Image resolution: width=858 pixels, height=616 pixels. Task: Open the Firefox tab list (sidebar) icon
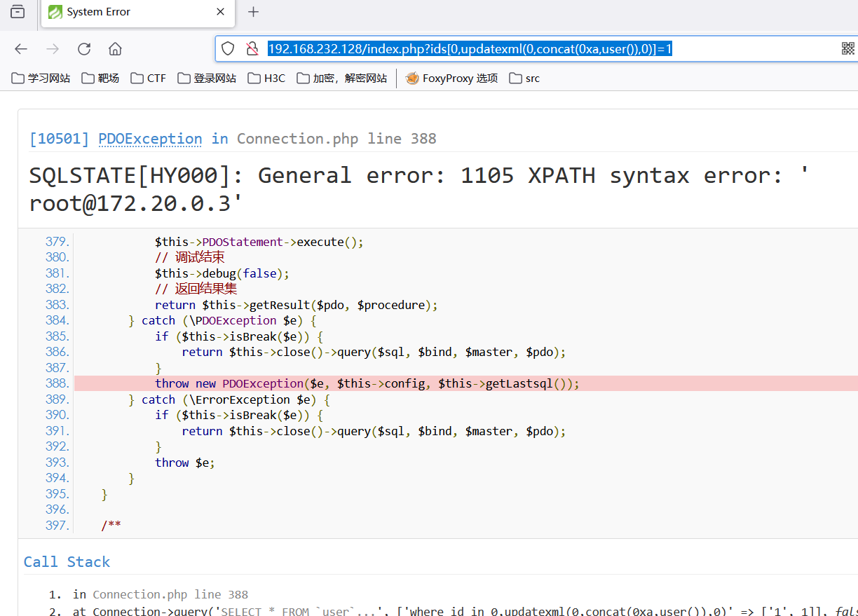point(18,12)
